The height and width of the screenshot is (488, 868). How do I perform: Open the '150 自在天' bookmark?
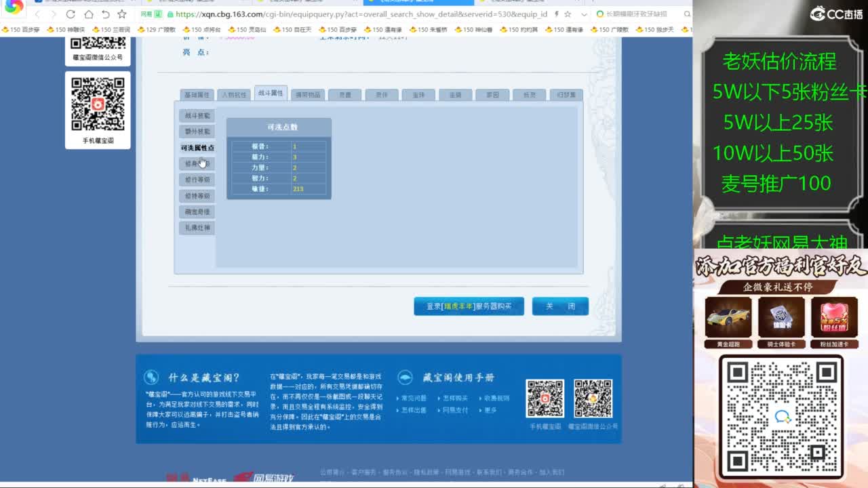pos(293,30)
